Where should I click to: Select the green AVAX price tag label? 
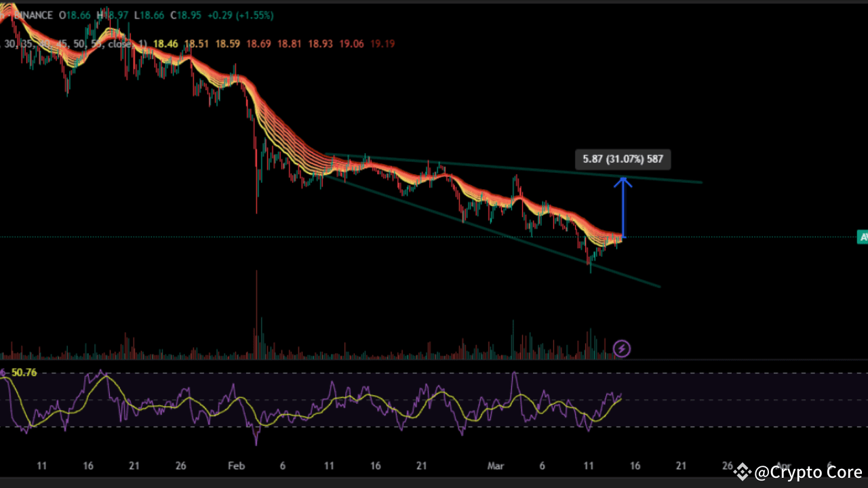(x=862, y=237)
